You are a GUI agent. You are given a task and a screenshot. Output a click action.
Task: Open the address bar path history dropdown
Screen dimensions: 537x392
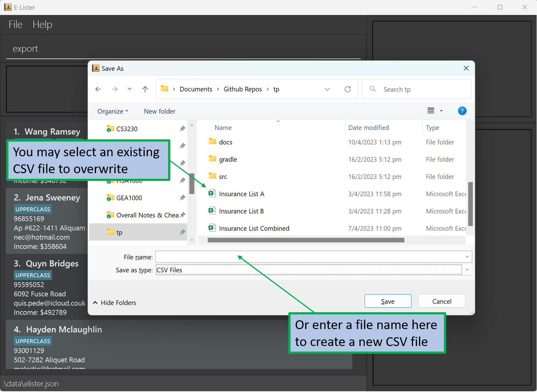tap(327, 89)
